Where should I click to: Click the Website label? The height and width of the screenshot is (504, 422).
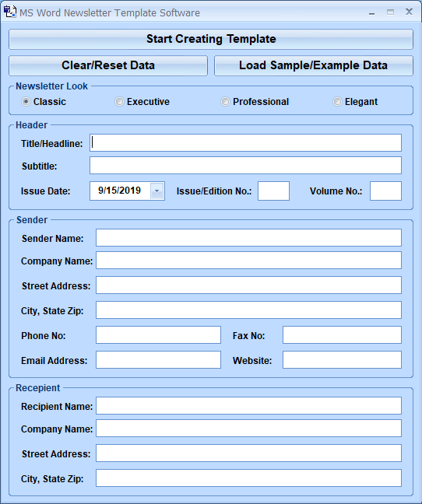[252, 361]
